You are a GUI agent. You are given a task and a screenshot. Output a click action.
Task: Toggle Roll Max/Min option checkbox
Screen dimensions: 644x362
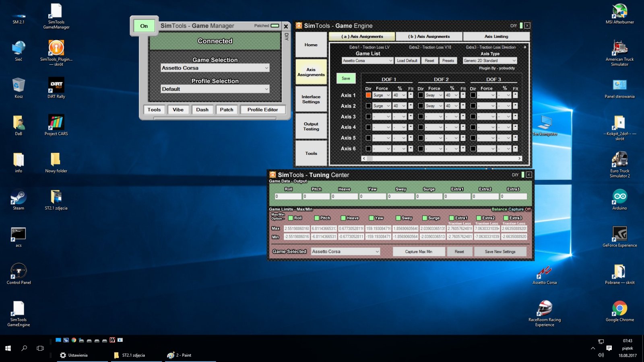pyautogui.click(x=291, y=218)
